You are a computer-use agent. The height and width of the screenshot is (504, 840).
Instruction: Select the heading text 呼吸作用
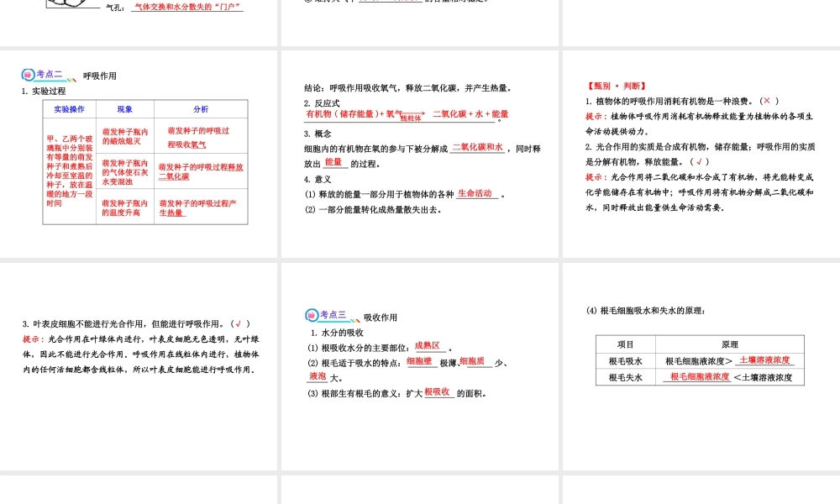tap(100, 76)
